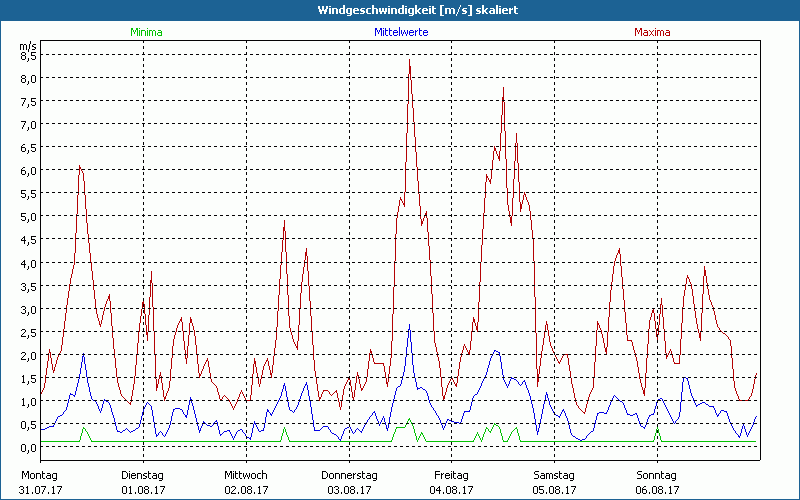The image size is (800, 500).
Task: Click the 04.08.17 date label
Action: [x=451, y=490]
